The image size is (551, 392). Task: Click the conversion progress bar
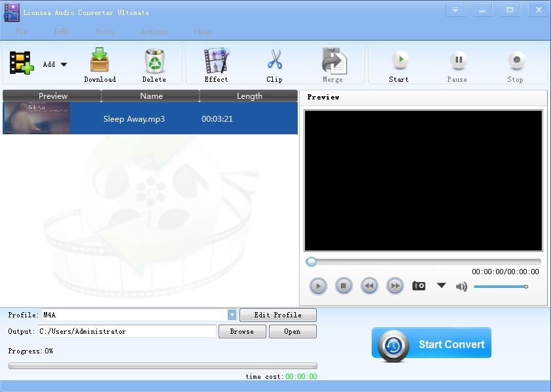tap(163, 366)
